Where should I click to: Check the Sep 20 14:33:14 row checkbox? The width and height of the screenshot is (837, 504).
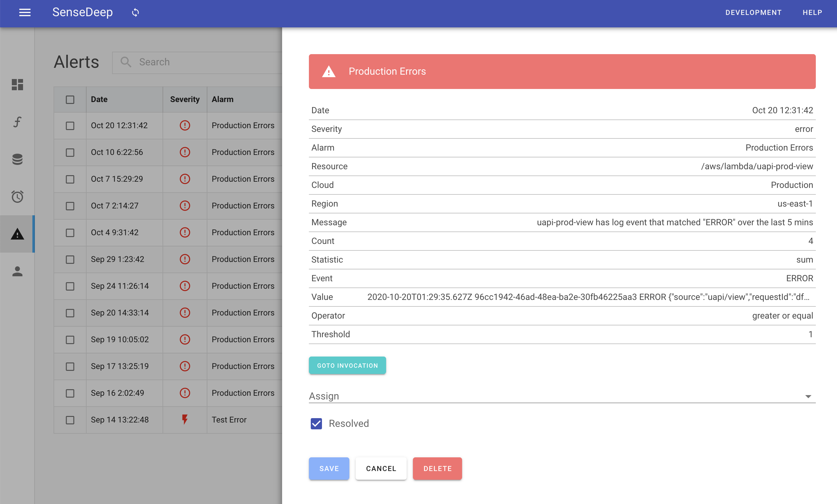(70, 313)
